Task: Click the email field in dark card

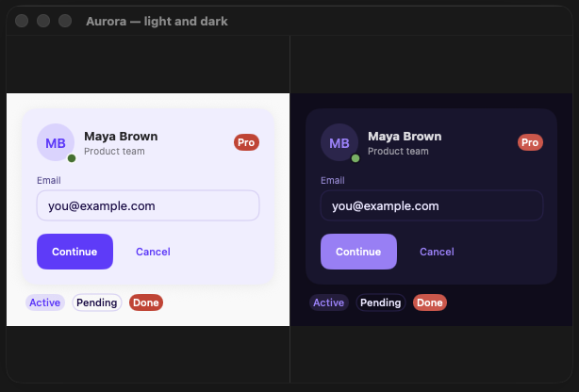Action: 432,205
